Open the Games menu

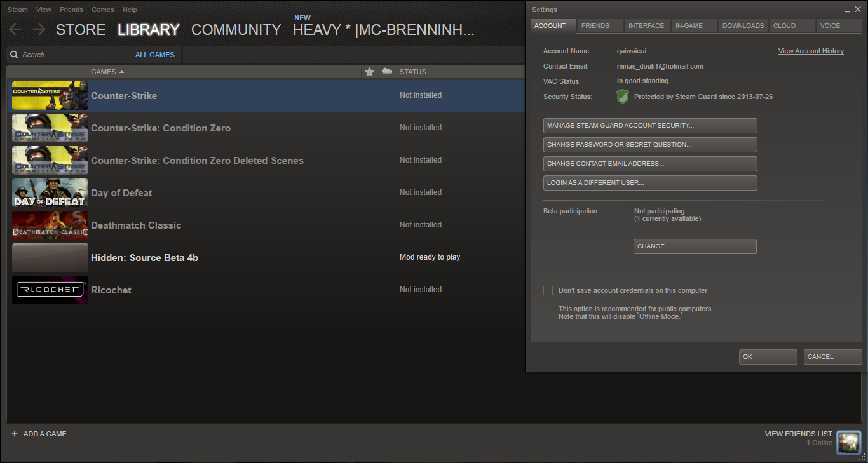click(x=103, y=10)
